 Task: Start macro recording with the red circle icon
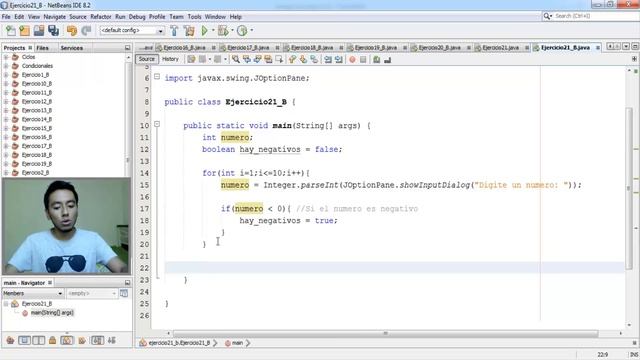tap(352, 60)
